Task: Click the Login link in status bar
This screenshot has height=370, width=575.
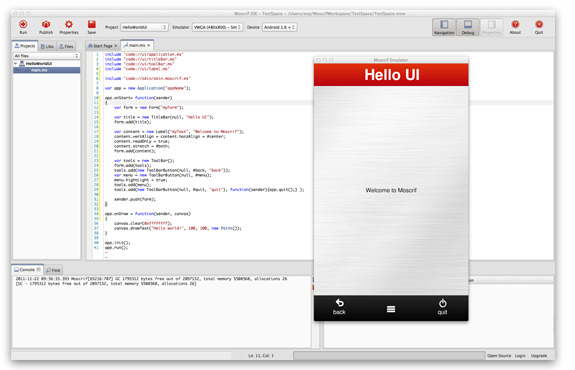Action: pos(520,356)
